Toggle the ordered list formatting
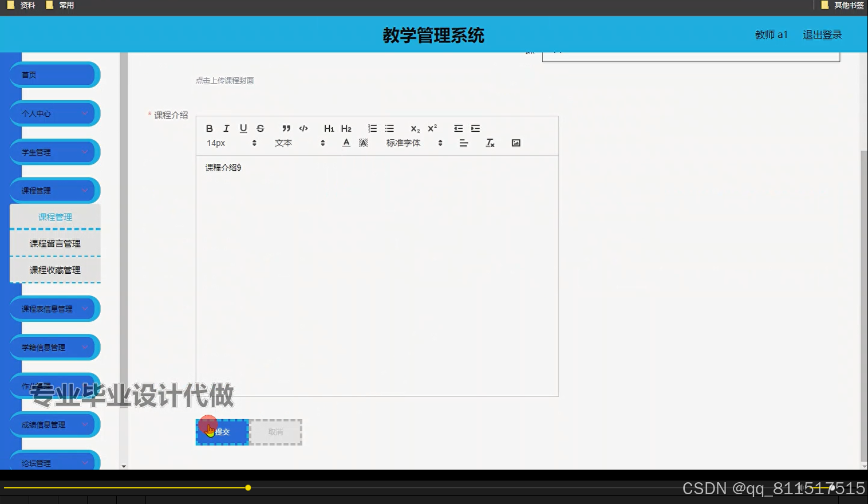 [x=372, y=128]
